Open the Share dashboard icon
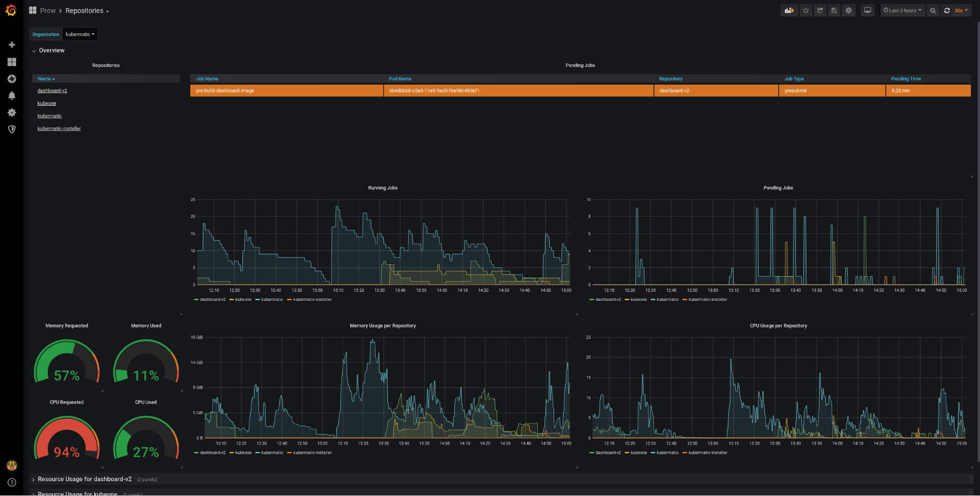Screen dimensions: 980x496 (x=820, y=10)
